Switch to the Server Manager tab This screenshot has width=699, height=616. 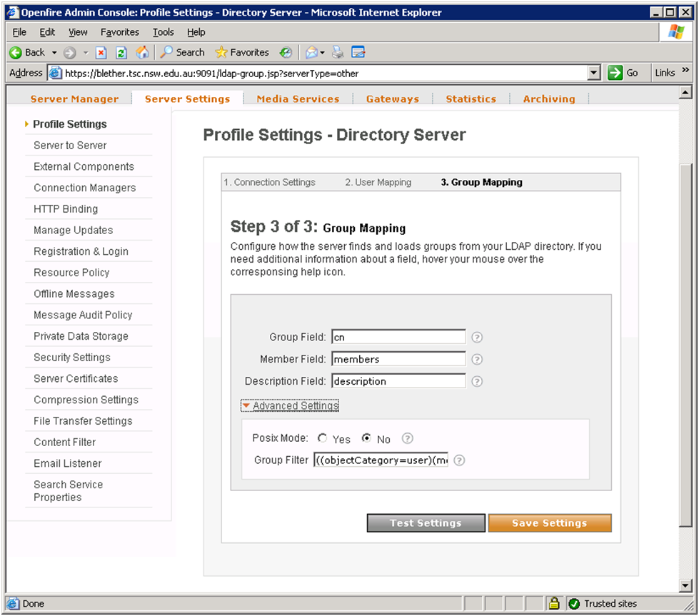click(x=74, y=99)
